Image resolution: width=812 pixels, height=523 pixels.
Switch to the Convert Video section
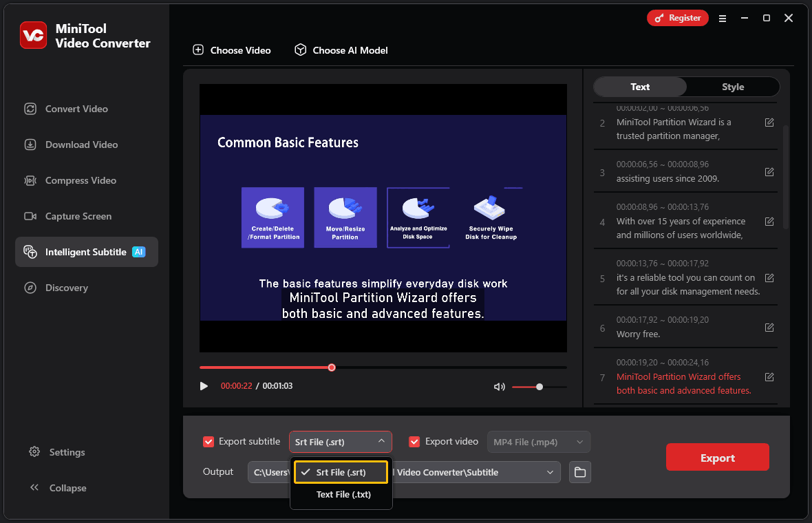[76, 109]
